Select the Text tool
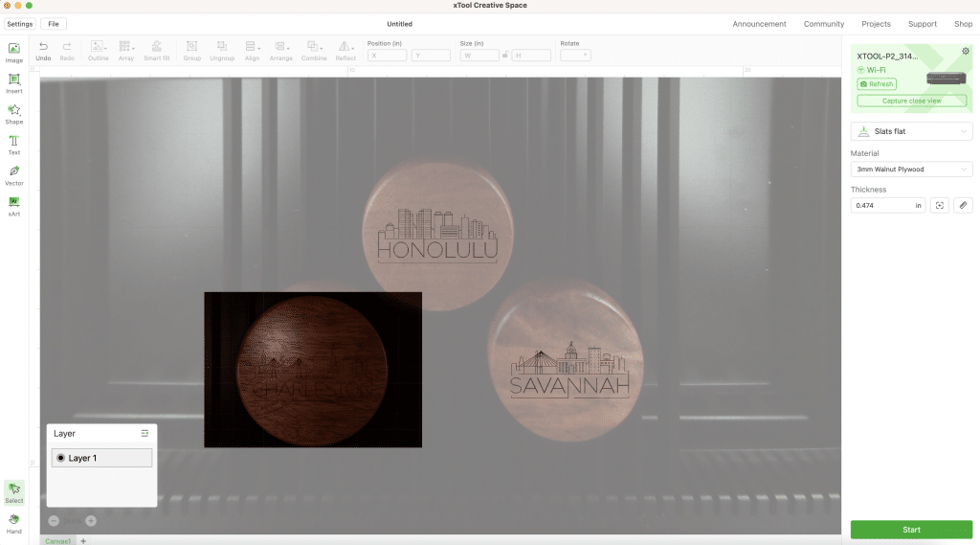 pos(13,145)
